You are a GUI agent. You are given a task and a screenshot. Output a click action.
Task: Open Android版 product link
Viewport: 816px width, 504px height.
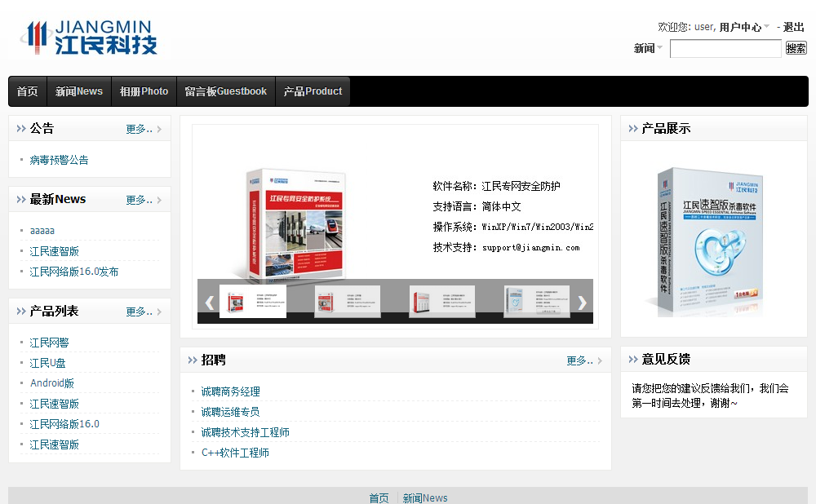[52, 383]
